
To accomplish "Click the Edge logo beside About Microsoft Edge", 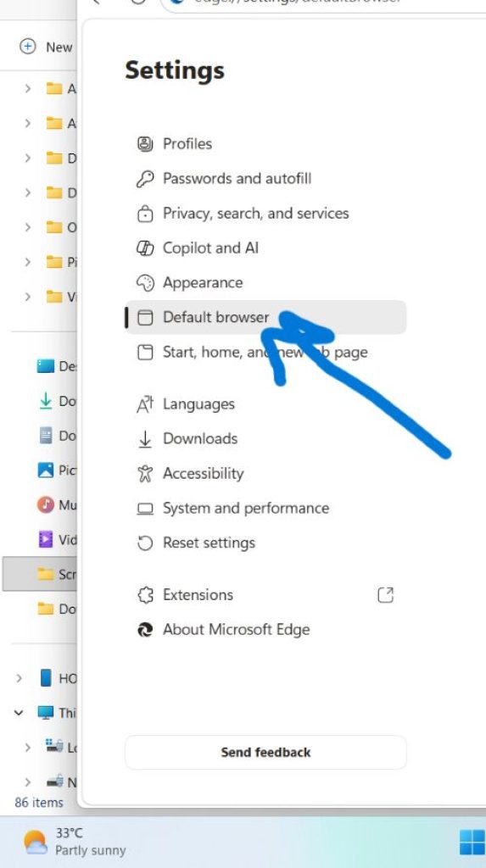I will [145, 630].
